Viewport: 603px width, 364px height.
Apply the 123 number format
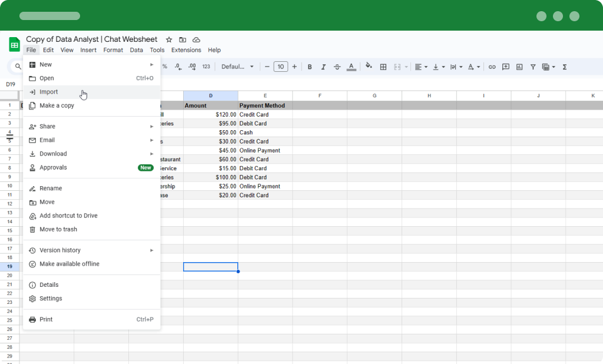coord(206,67)
